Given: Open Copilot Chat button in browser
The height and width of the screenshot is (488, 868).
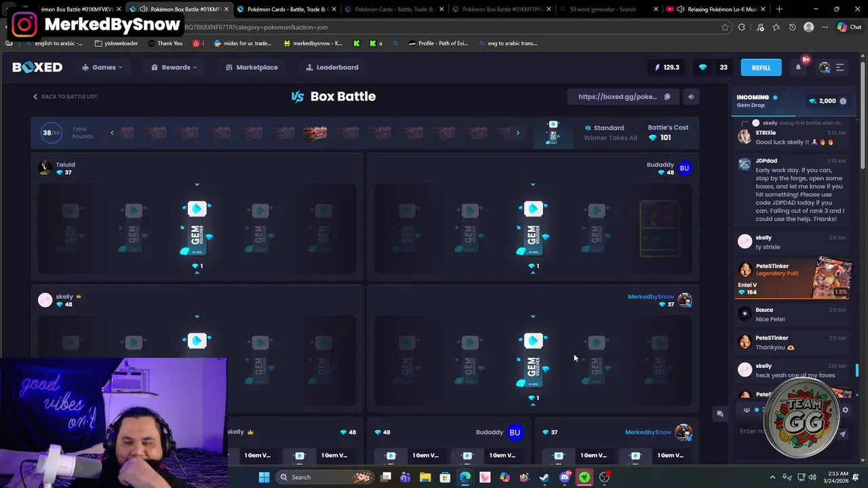Looking at the screenshot, I should pos(848,27).
